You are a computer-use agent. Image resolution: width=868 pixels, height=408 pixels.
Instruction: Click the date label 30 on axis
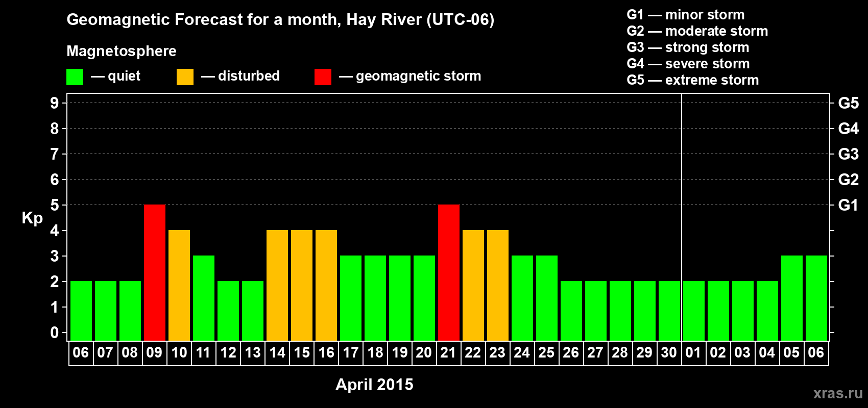[669, 353]
